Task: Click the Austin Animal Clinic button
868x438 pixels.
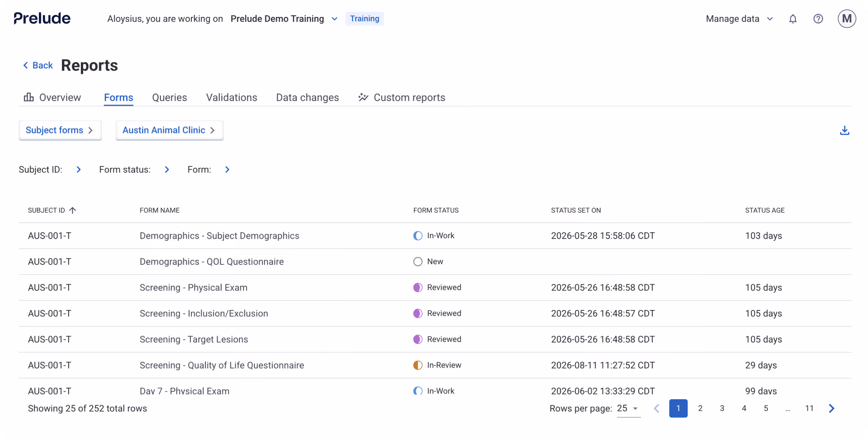Action: click(x=169, y=130)
